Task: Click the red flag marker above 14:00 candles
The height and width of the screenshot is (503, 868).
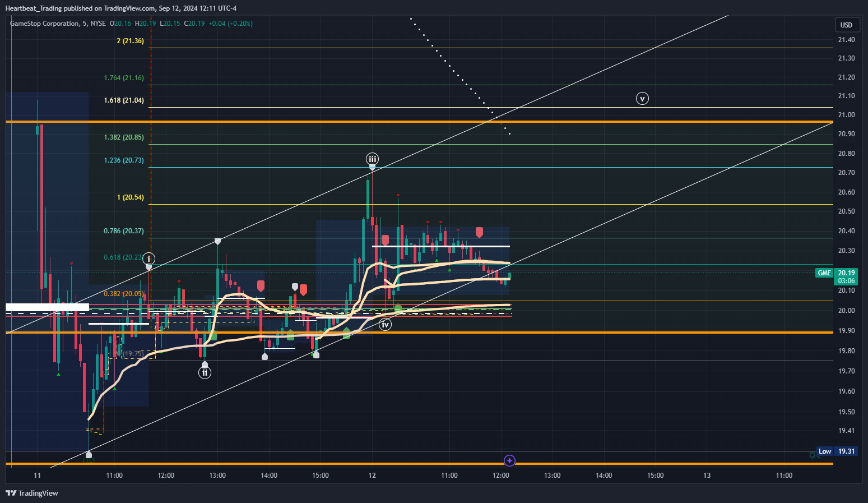Action: 261,286
